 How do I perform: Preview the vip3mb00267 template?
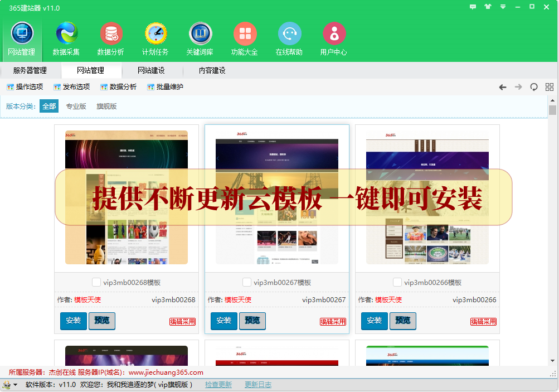point(252,321)
